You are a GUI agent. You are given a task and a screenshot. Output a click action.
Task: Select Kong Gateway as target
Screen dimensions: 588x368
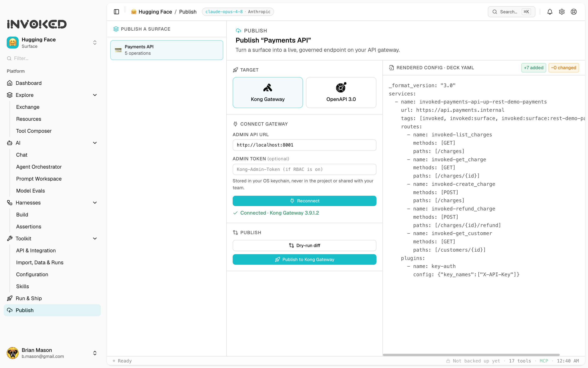pos(268,92)
